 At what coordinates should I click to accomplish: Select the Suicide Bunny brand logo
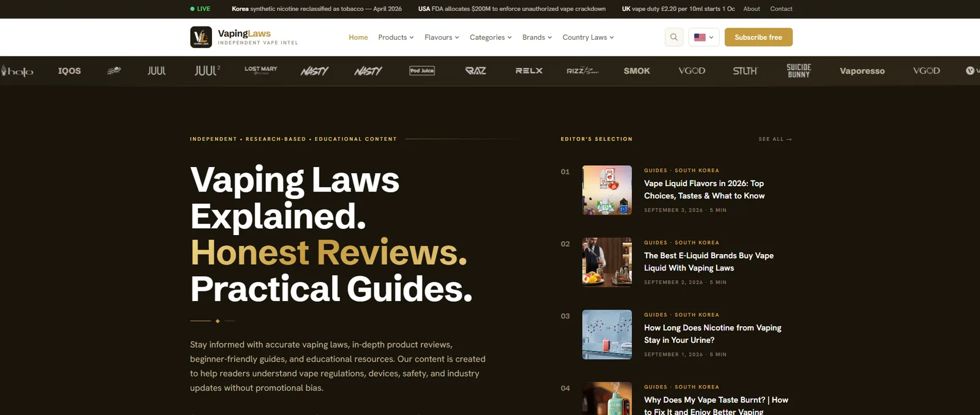point(799,71)
